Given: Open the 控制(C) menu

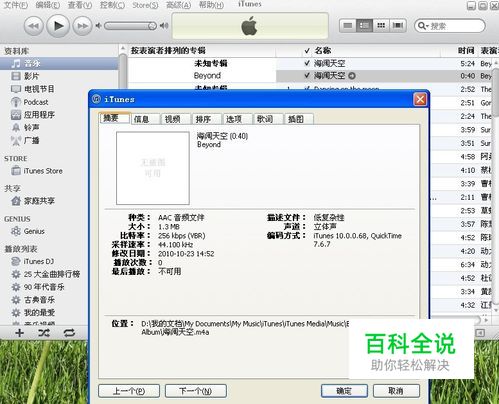Looking at the screenshot, I should coord(112,5).
